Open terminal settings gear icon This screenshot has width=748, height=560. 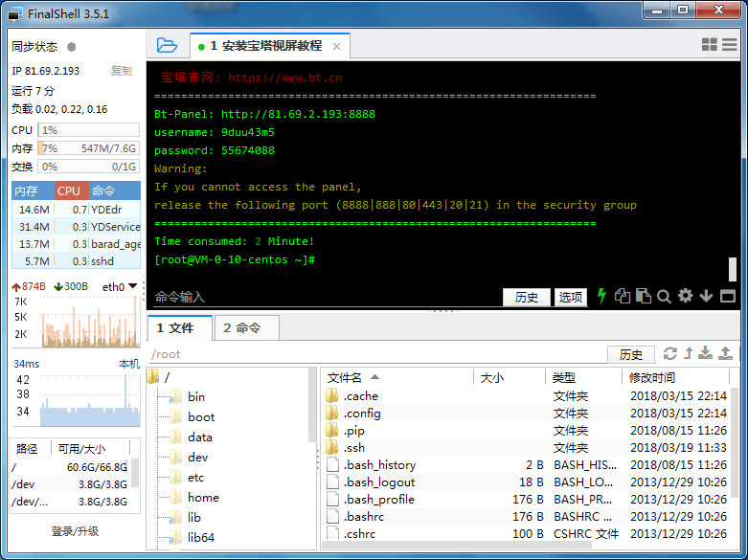click(685, 297)
